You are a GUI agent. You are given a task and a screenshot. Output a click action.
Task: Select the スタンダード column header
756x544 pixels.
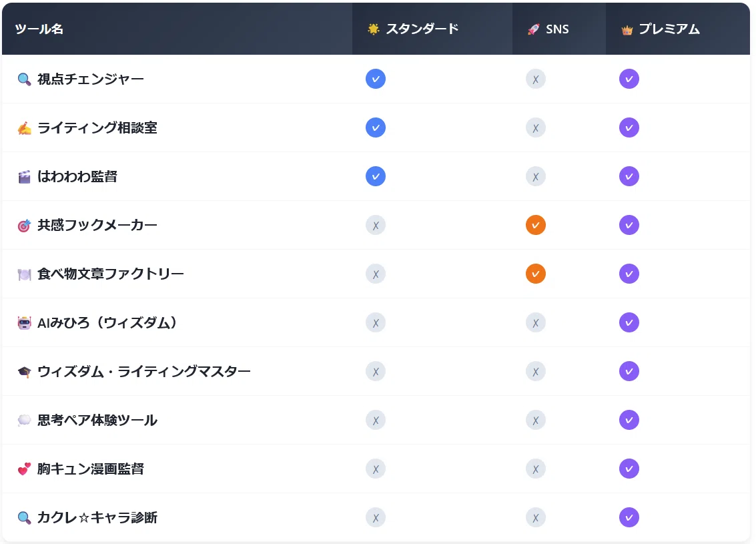click(413, 29)
